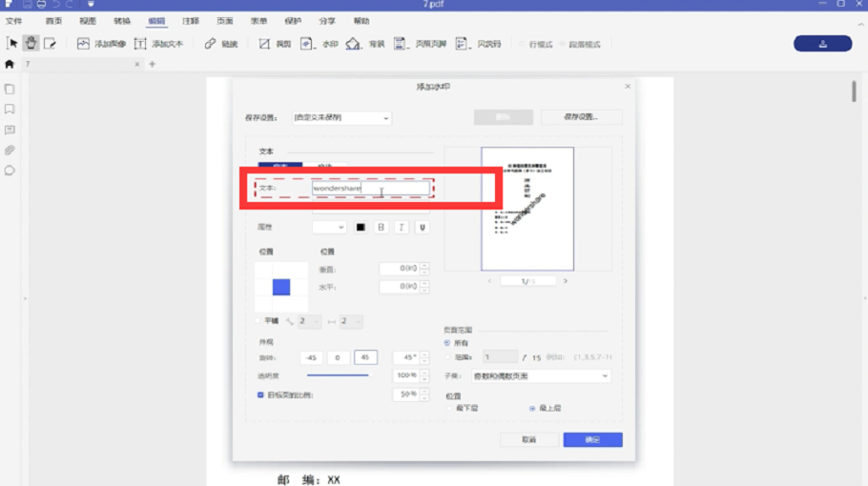Show the next preview page

pyautogui.click(x=566, y=281)
